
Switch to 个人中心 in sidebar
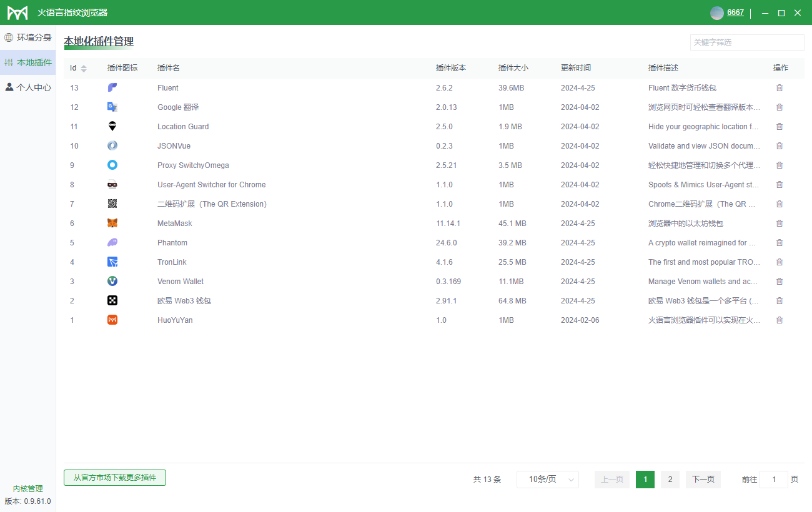[x=28, y=87]
